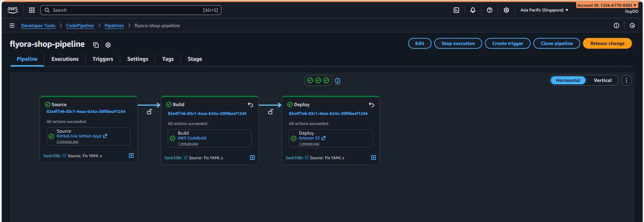Expand the Asia Pacific (Singapore) region dropdown
Image resolution: width=644 pixels, height=222 pixels.
tap(544, 10)
